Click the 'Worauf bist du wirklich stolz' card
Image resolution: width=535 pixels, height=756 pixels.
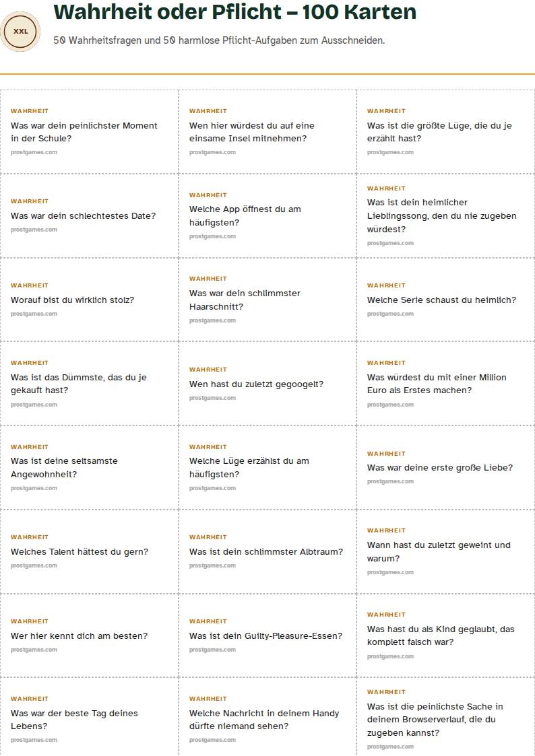[x=89, y=300]
